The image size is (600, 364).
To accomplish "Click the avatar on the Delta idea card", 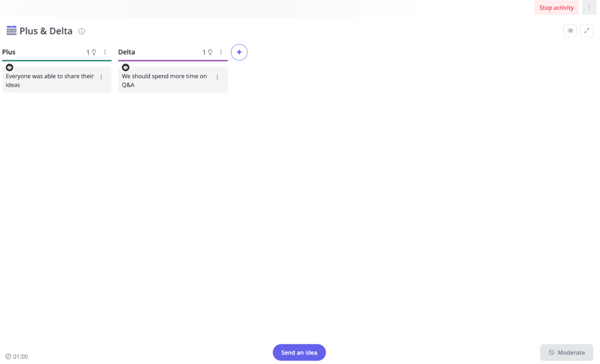I will 126,68.
